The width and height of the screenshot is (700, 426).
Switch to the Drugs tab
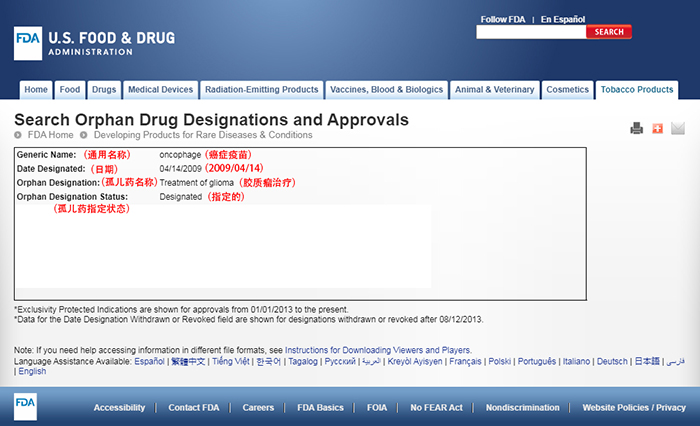click(104, 90)
